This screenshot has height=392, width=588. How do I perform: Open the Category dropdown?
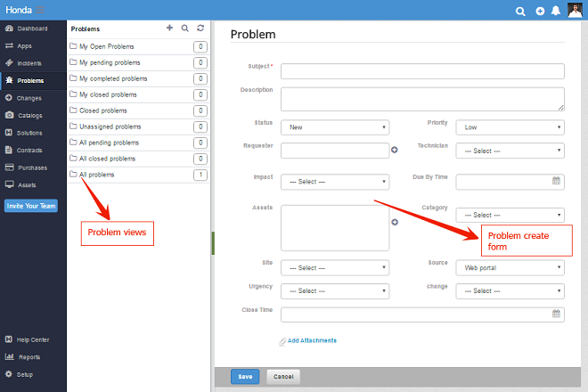point(510,215)
